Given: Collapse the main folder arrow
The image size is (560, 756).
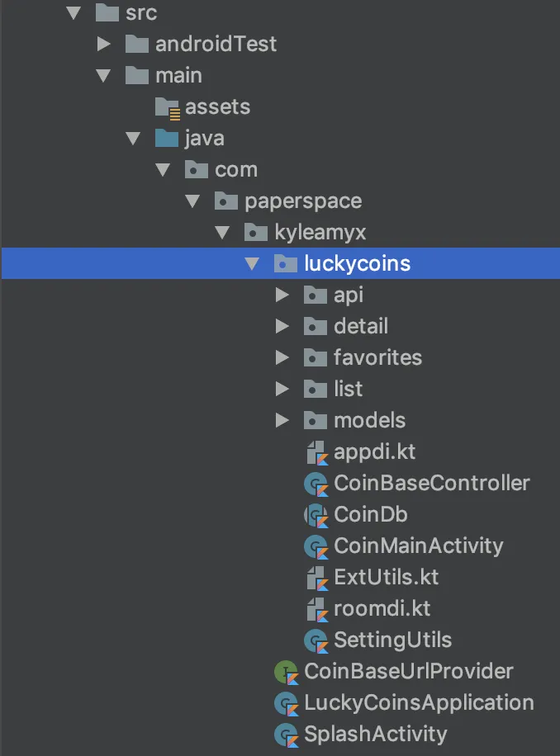Looking at the screenshot, I should [104, 76].
